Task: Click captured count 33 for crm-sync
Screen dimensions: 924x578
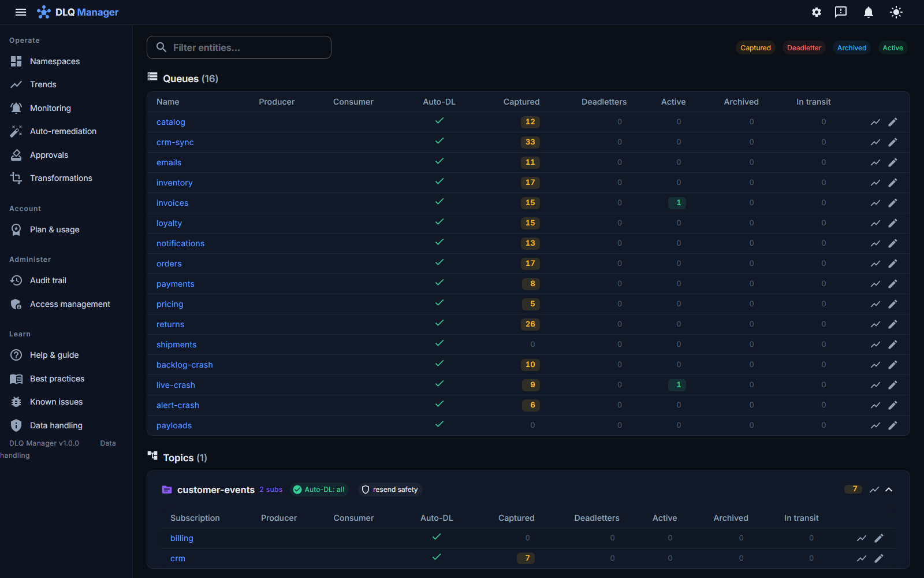Action: tap(530, 142)
